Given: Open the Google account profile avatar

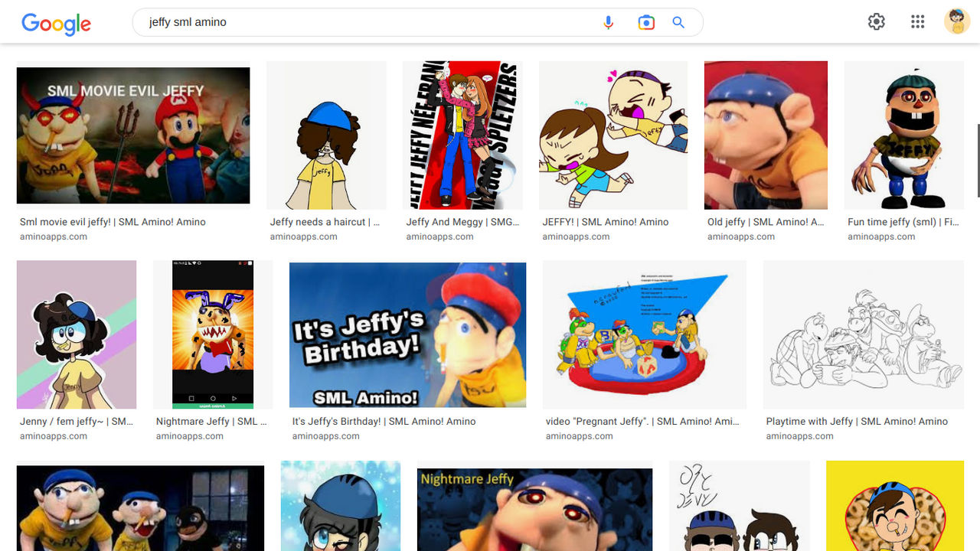Looking at the screenshot, I should coord(957,21).
